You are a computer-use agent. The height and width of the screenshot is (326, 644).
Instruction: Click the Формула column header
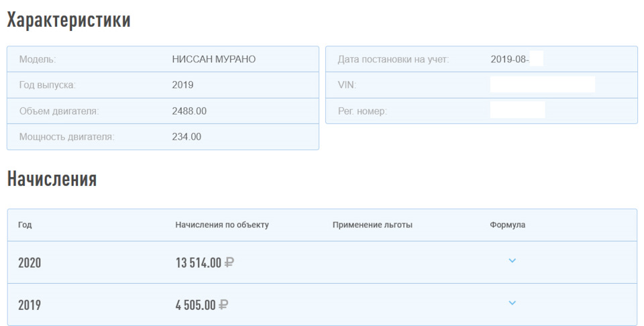click(x=507, y=225)
